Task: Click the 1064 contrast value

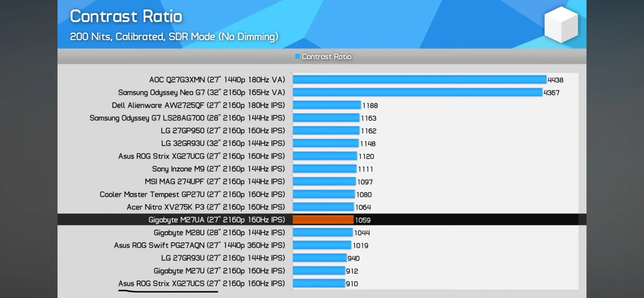Action: click(x=363, y=207)
